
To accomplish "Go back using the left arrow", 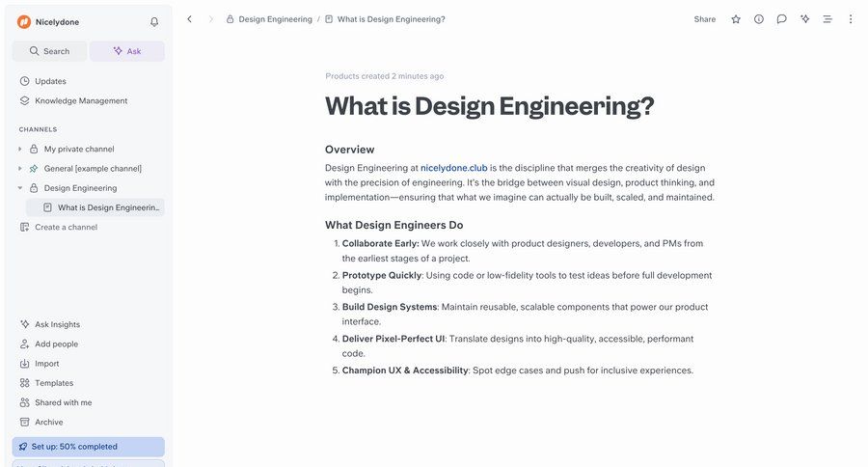I will pos(189,19).
